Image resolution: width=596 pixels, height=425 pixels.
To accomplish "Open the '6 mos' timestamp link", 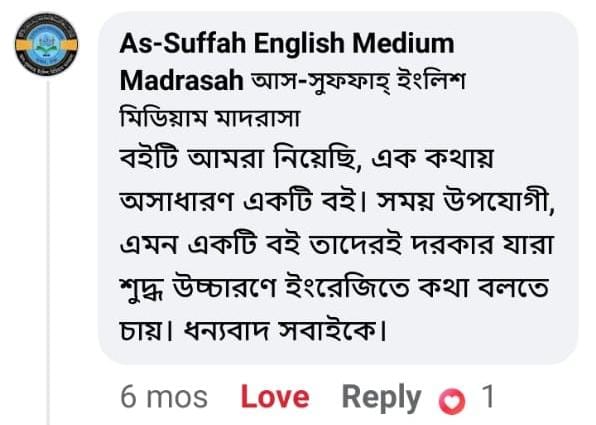I will pyautogui.click(x=164, y=398).
